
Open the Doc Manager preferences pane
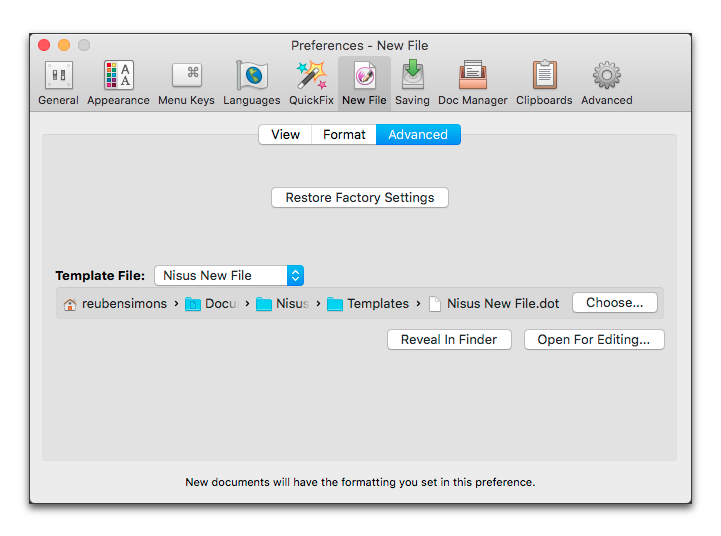[x=473, y=83]
